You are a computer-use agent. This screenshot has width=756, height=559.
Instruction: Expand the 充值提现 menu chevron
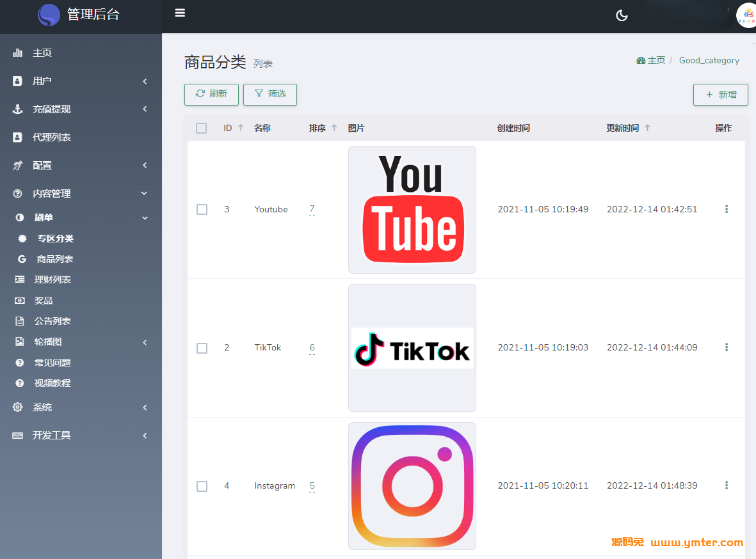coord(145,109)
